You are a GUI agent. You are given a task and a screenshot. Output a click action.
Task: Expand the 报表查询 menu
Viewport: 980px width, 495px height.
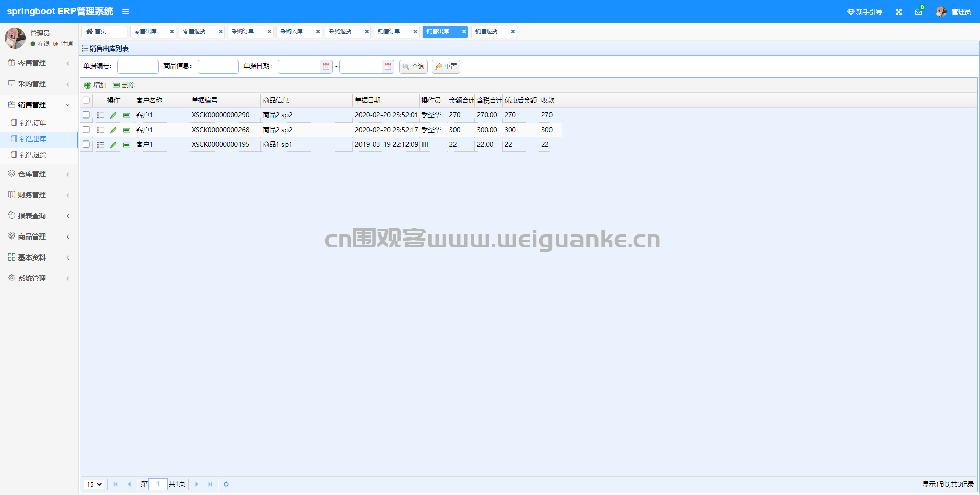click(39, 216)
